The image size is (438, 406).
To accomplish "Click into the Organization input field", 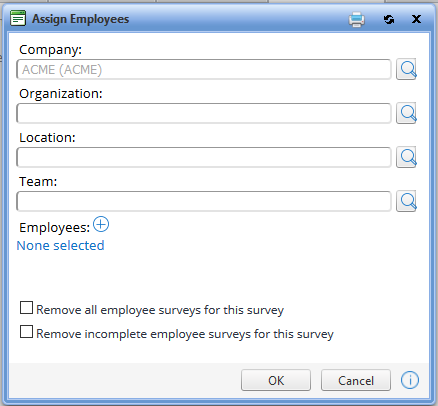I will (204, 113).
